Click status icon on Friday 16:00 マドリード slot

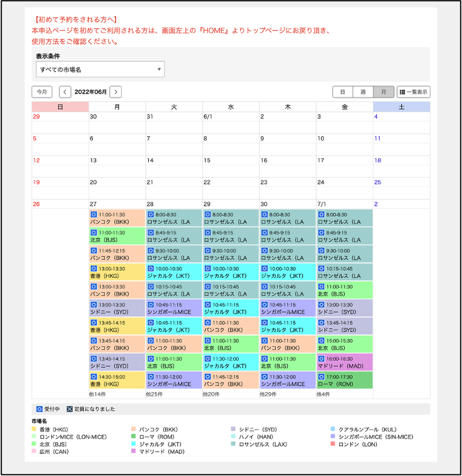pos(321,359)
